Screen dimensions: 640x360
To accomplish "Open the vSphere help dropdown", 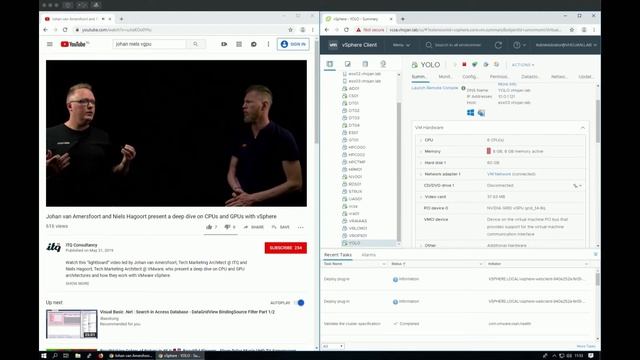I will (x=519, y=45).
